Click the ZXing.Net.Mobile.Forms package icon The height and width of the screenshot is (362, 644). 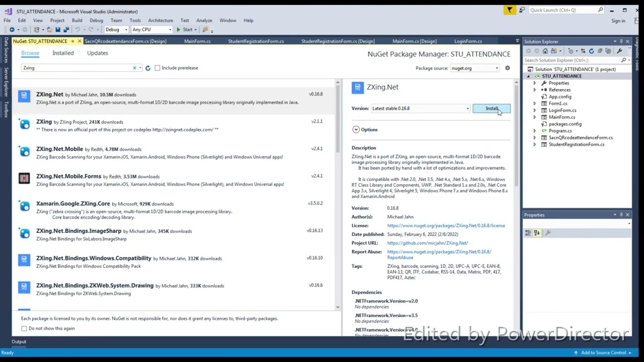pyautogui.click(x=24, y=178)
